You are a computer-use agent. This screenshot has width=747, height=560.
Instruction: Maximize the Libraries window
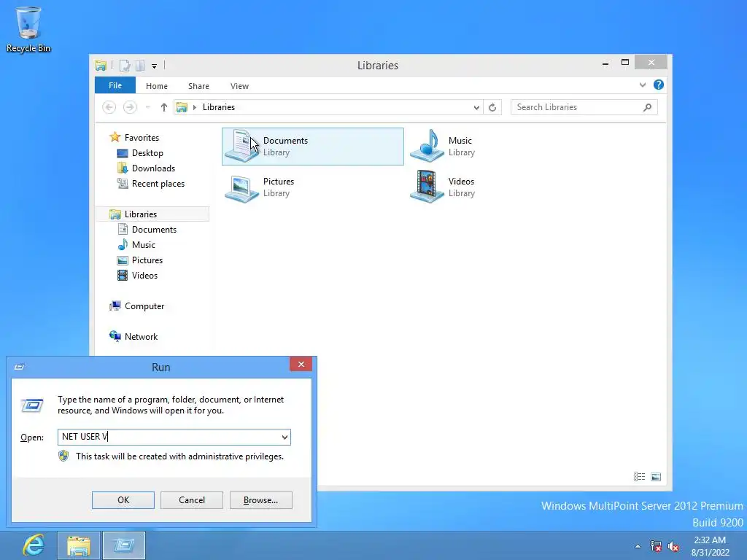tap(625, 63)
